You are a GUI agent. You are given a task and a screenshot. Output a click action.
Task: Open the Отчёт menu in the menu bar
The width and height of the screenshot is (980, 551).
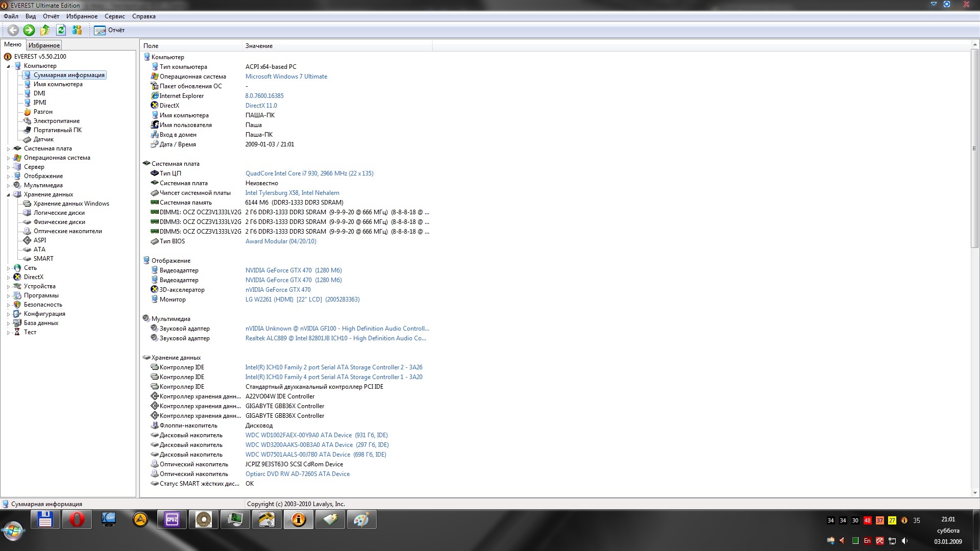(x=51, y=16)
